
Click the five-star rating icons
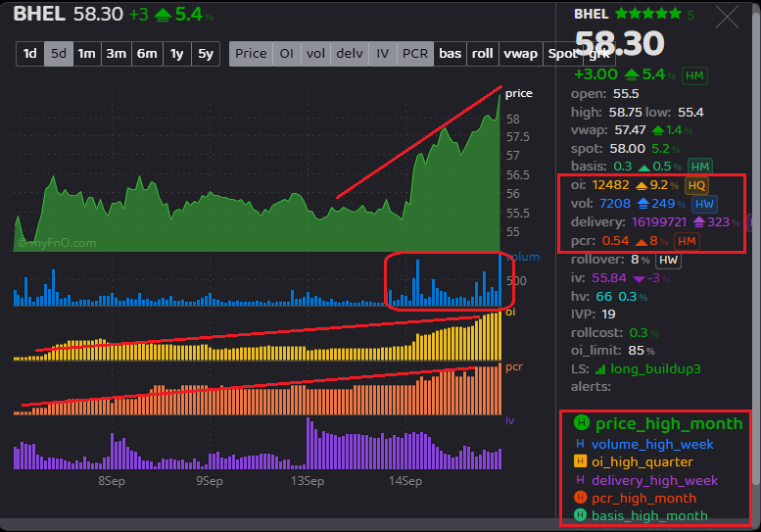[648, 14]
